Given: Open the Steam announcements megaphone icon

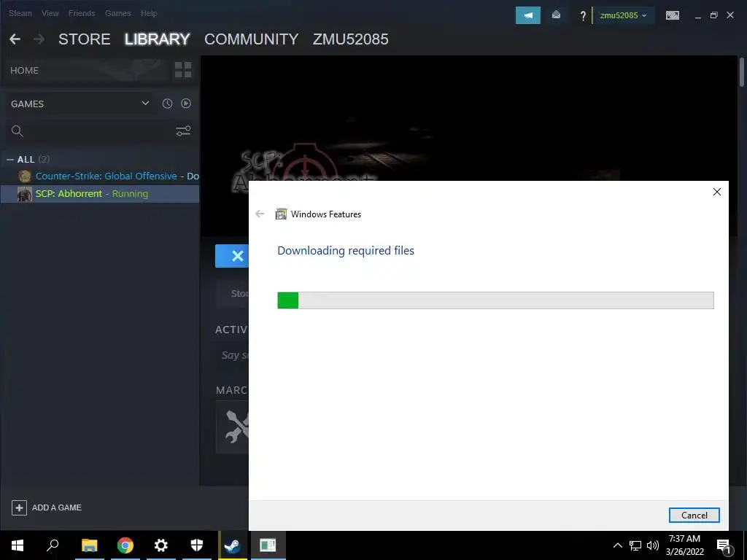Looking at the screenshot, I should pos(528,15).
